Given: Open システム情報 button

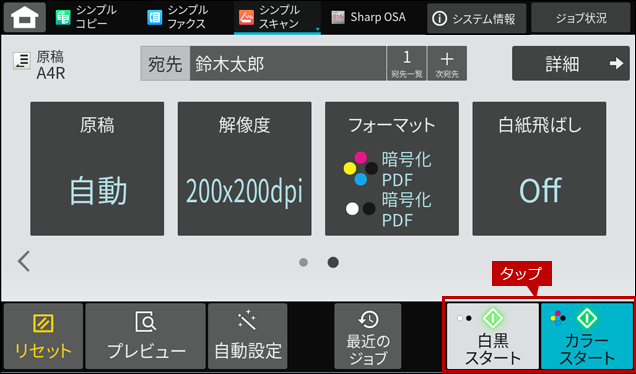Looking at the screenshot, I should tap(476, 18).
